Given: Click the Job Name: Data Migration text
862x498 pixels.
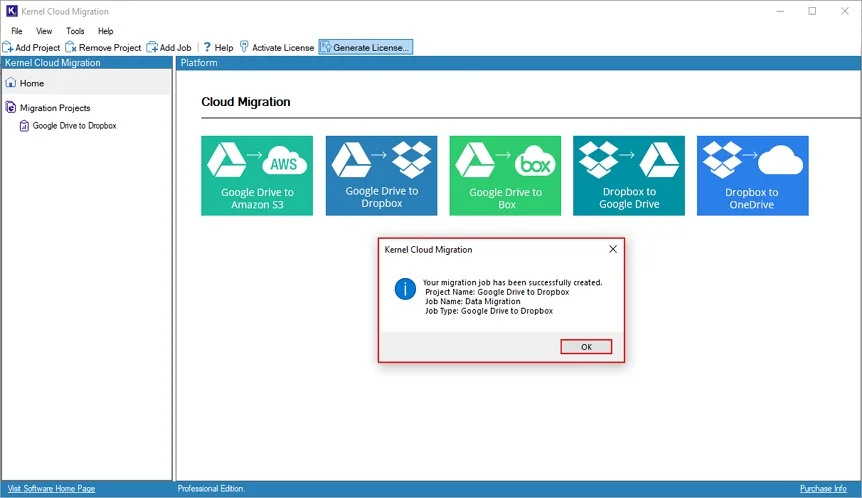Looking at the screenshot, I should point(472,301).
